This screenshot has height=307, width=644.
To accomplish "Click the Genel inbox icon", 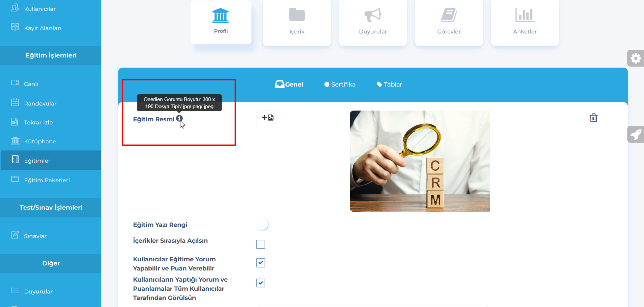I will point(279,84).
